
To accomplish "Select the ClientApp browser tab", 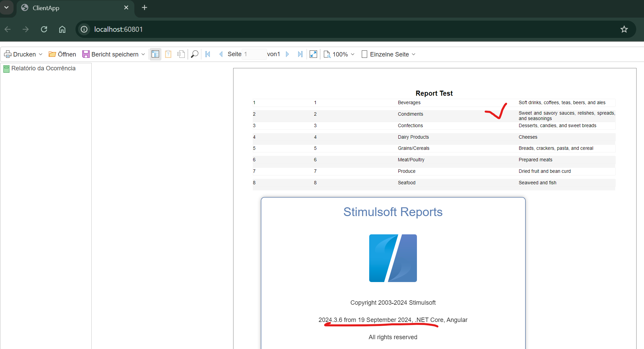I will click(x=74, y=8).
